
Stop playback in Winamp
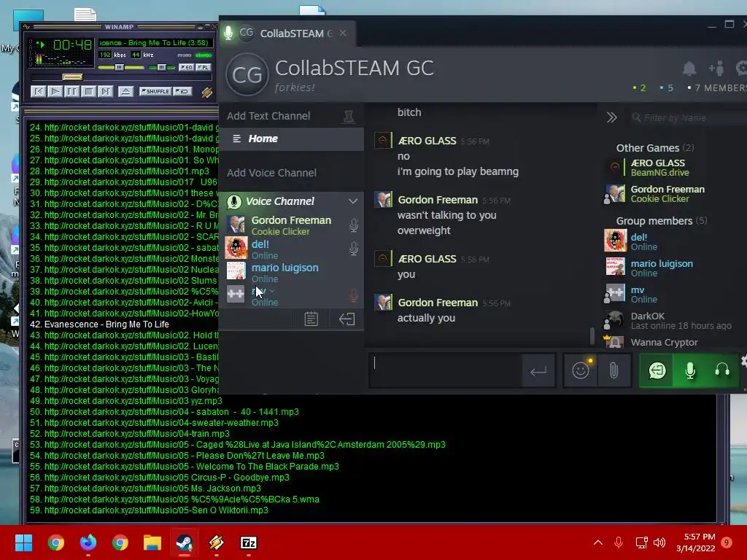coord(88,91)
